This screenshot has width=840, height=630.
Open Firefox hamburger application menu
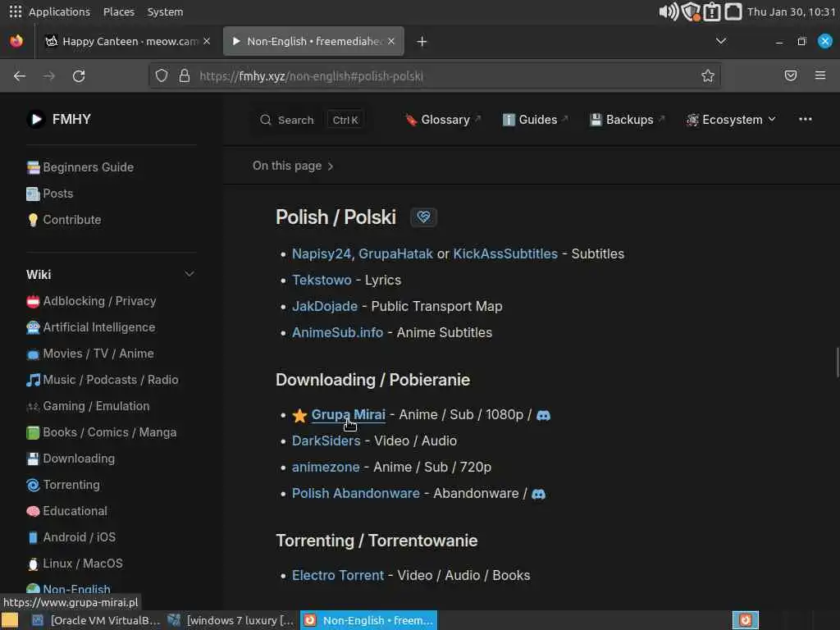pyautogui.click(x=820, y=75)
